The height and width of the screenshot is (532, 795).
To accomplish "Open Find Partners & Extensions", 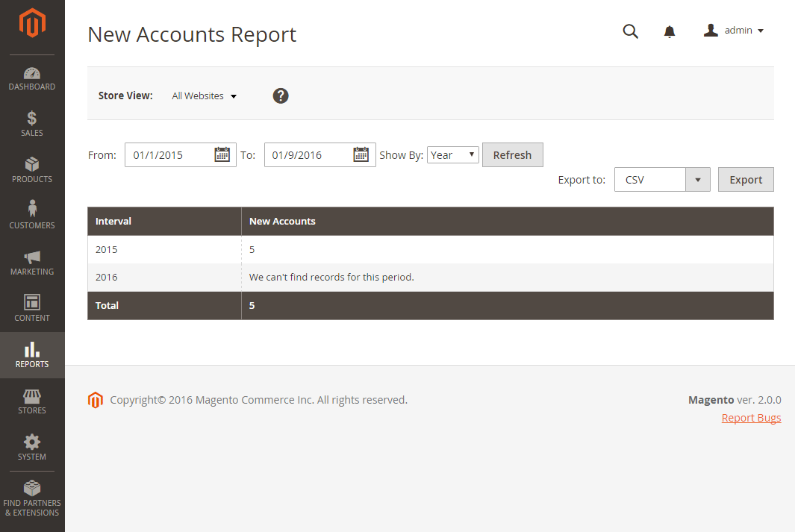I will pyautogui.click(x=32, y=499).
